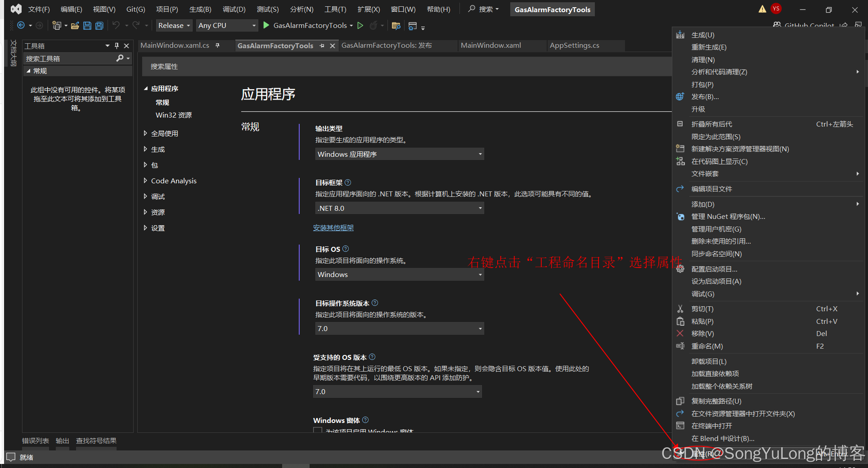Click the Navigate Backward arrow icon

coord(21,26)
